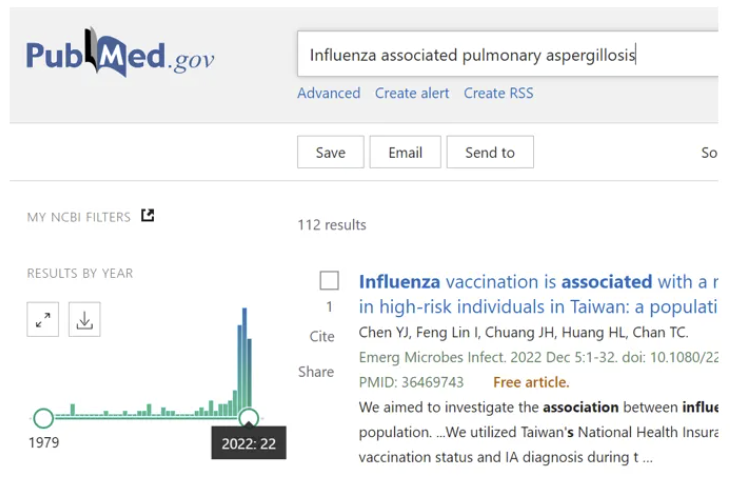Click the Free article label
743x477 pixels.
(x=531, y=382)
